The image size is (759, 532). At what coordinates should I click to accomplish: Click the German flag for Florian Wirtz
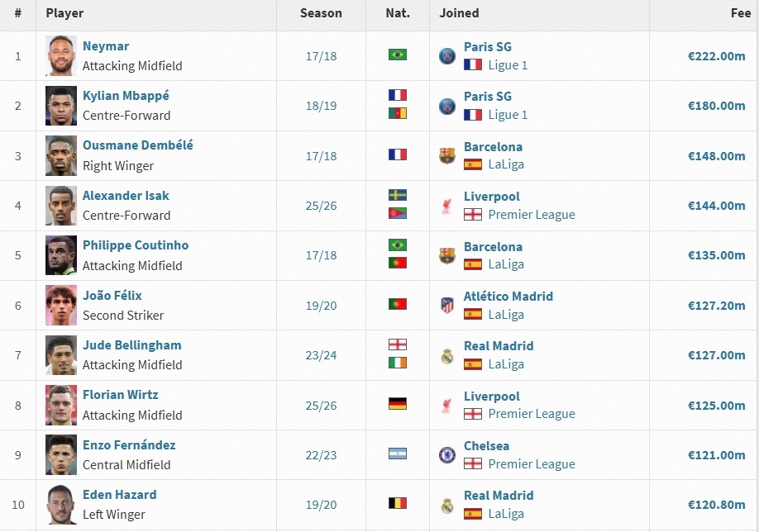(x=398, y=403)
